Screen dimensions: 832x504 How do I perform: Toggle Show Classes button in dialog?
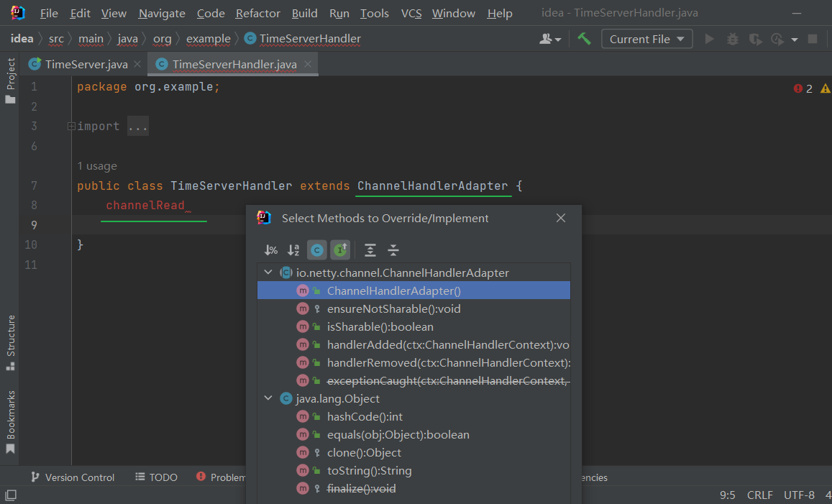317,250
